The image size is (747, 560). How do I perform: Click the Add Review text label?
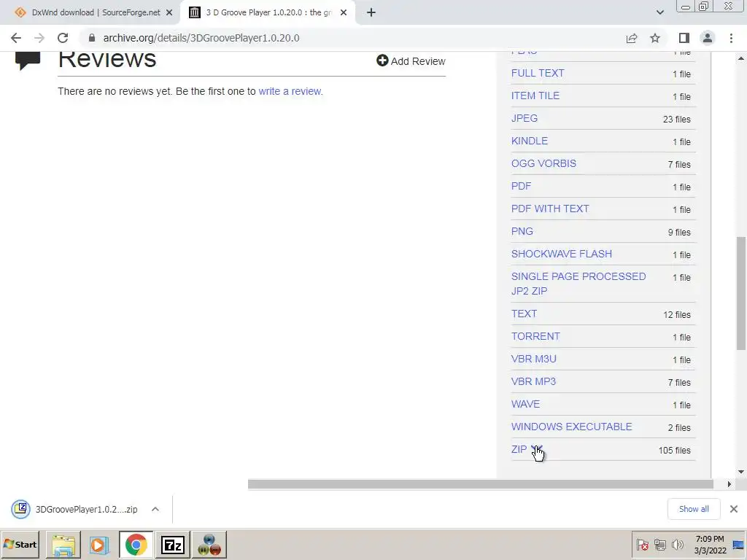tap(418, 61)
